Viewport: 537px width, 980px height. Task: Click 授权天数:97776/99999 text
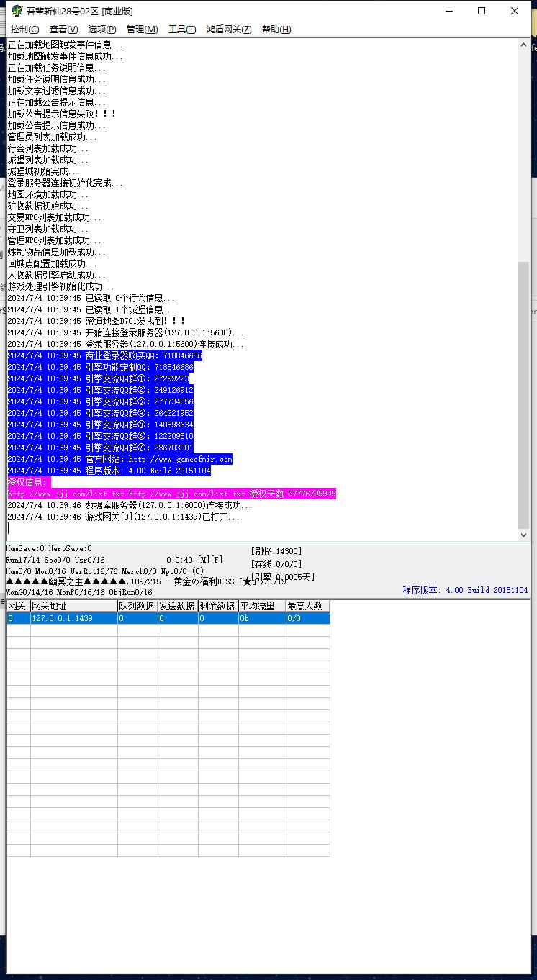pyautogui.click(x=293, y=494)
